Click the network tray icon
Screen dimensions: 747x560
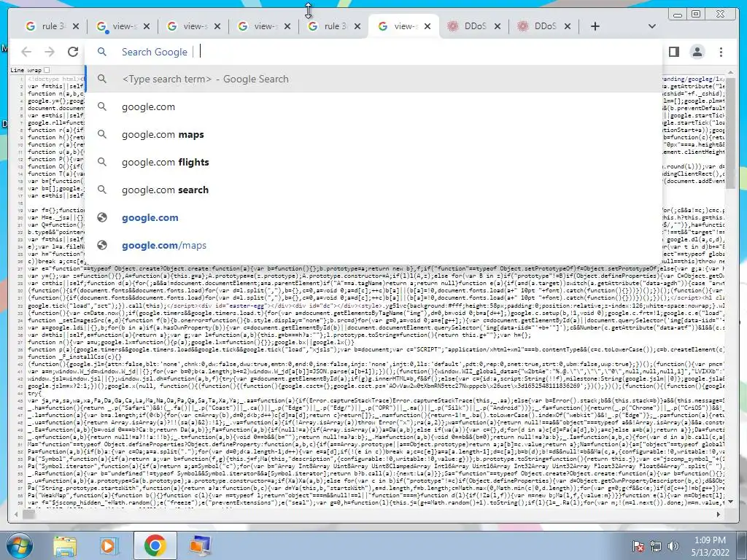pos(656,546)
